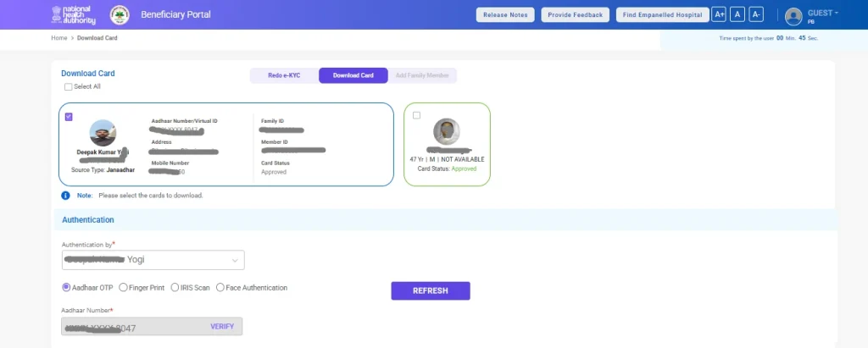Screen dimensions: 868x348
Task: Open the GUEST account menu
Action: pyautogui.click(x=822, y=13)
